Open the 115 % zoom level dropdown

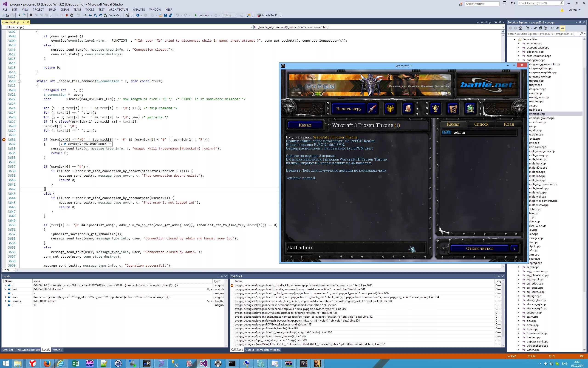tap(14, 270)
